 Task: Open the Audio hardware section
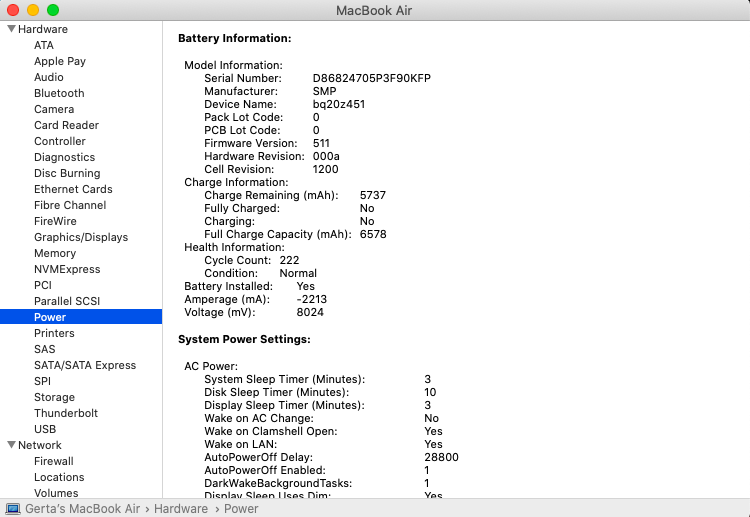tap(49, 77)
